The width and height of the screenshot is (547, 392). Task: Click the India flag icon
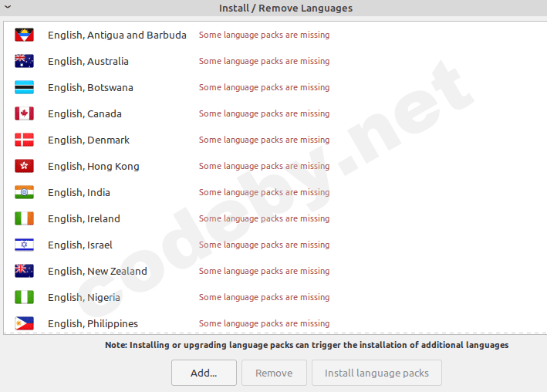point(24,192)
